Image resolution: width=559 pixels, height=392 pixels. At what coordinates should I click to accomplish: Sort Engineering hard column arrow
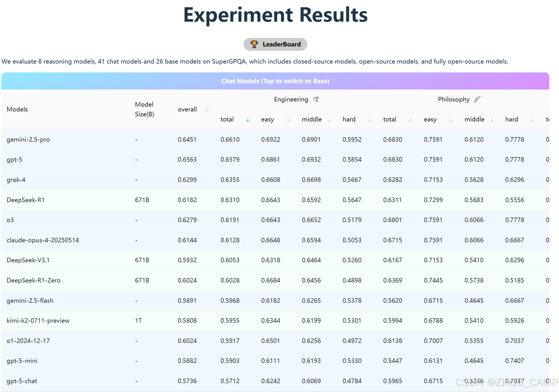click(370, 119)
